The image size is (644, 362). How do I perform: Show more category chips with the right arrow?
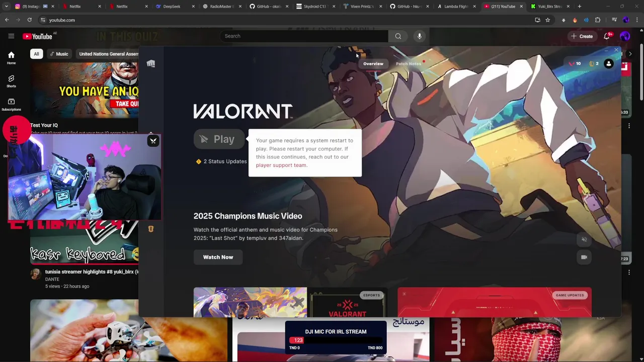pyautogui.click(x=630, y=54)
